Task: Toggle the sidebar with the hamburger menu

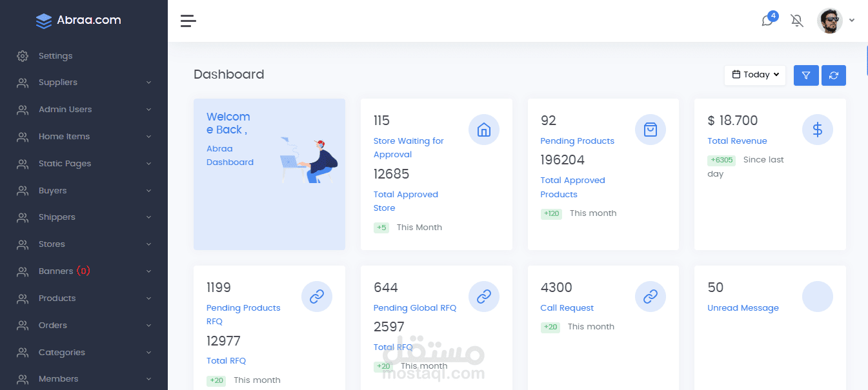Action: [188, 20]
